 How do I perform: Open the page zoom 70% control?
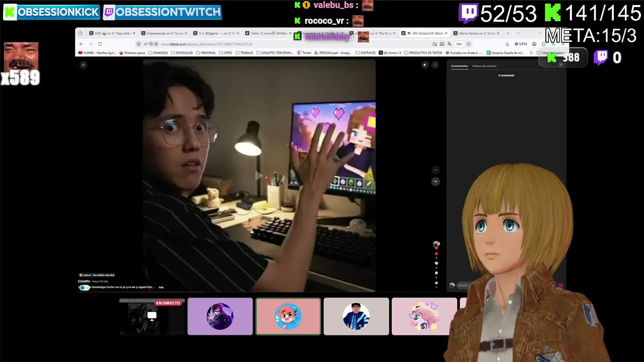[x=459, y=44]
